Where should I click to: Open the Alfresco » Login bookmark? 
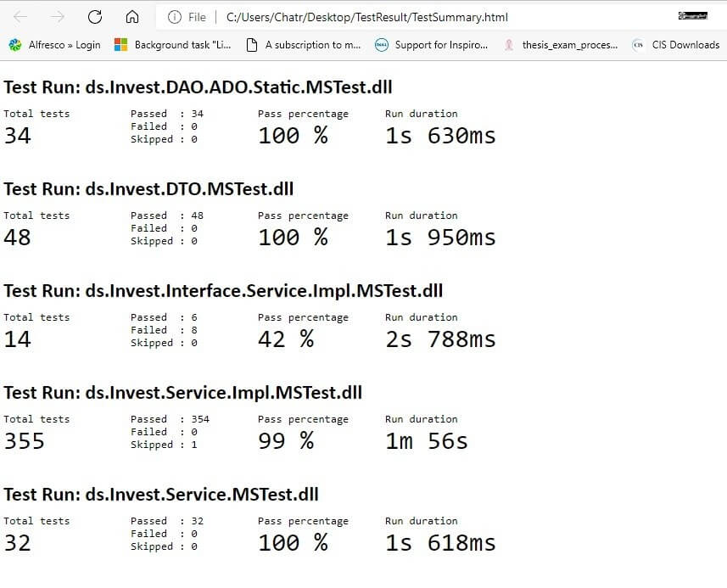[x=54, y=44]
